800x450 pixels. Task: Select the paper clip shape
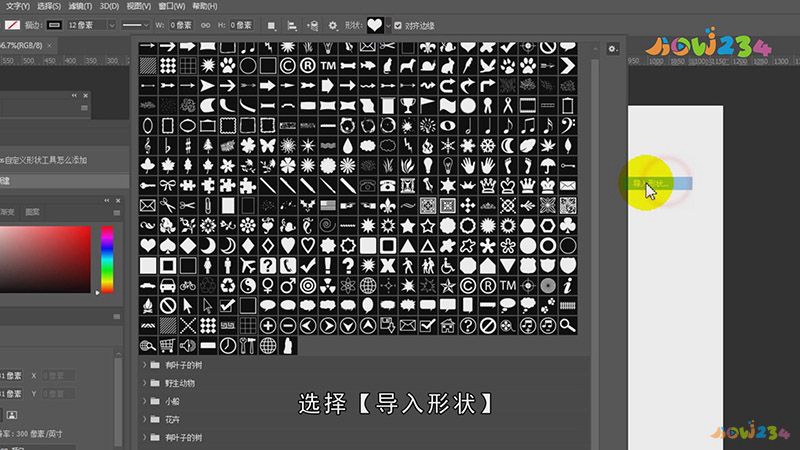[x=208, y=206]
